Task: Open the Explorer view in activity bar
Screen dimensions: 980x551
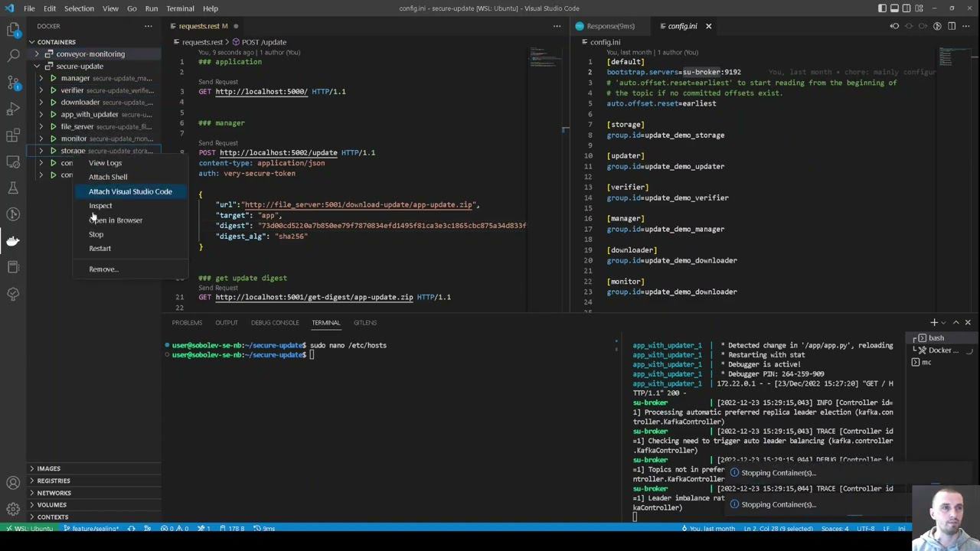Action: tap(13, 29)
